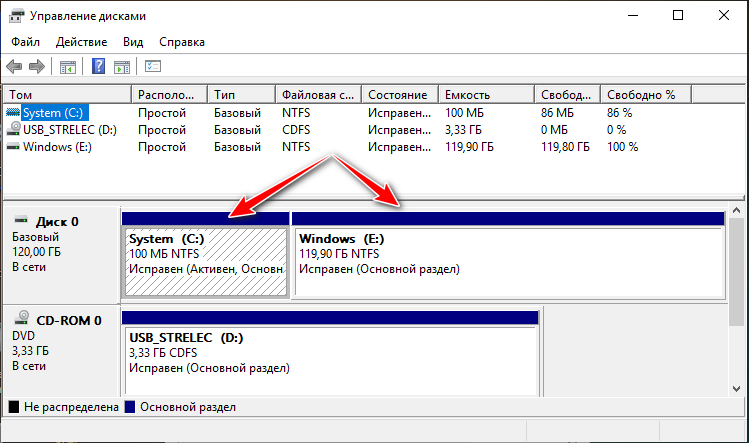
Task: Sort by the Том column header
Action: (67, 95)
